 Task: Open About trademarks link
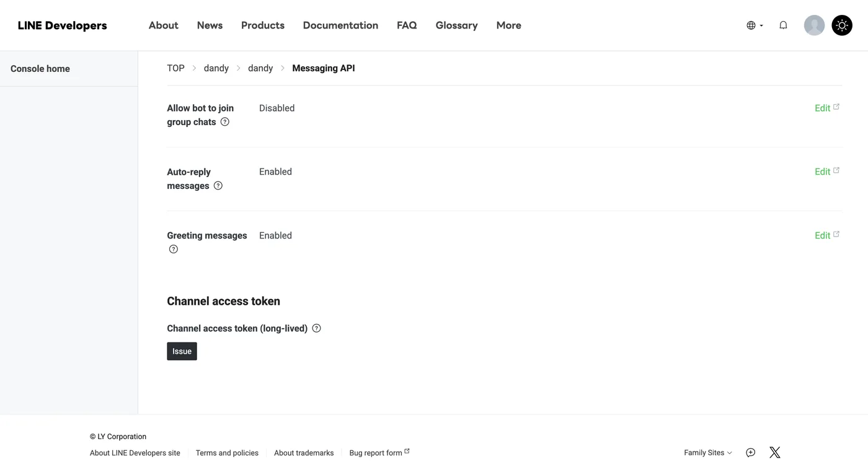304,453
